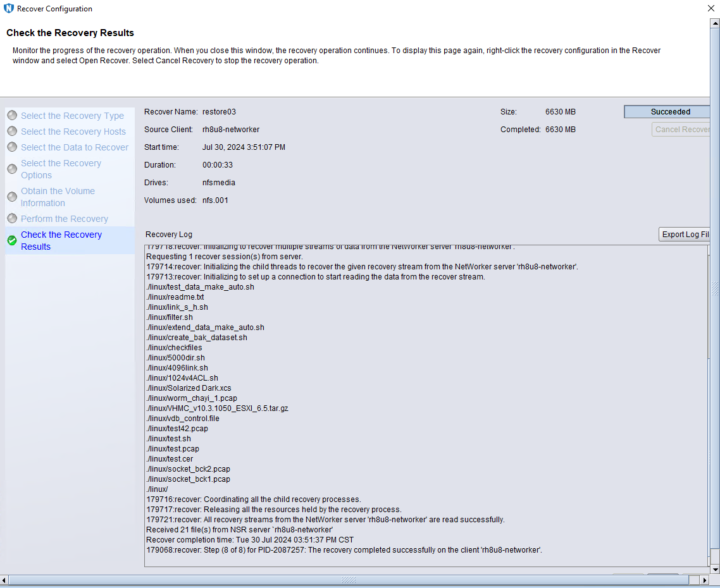Click the horizontal scrollbar right arrow
This screenshot has width=720, height=588.
click(x=705, y=580)
